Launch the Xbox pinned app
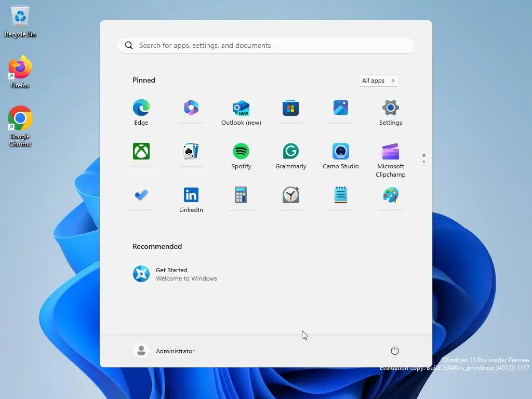This screenshot has height=399, width=532. (141, 151)
